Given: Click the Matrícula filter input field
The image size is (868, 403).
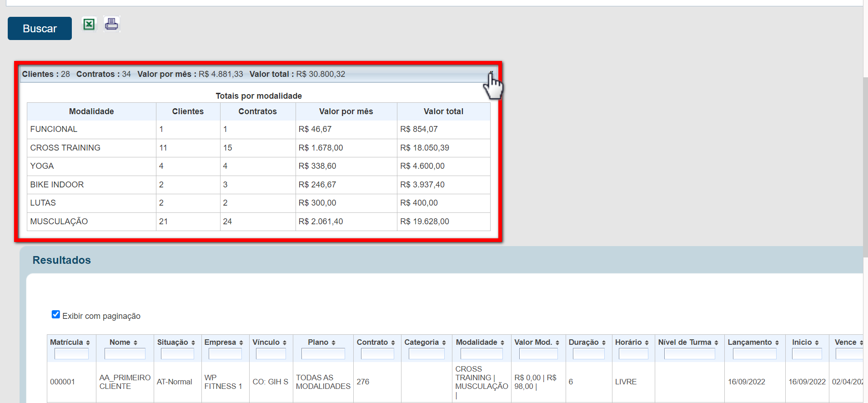Looking at the screenshot, I should pyautogui.click(x=71, y=354).
